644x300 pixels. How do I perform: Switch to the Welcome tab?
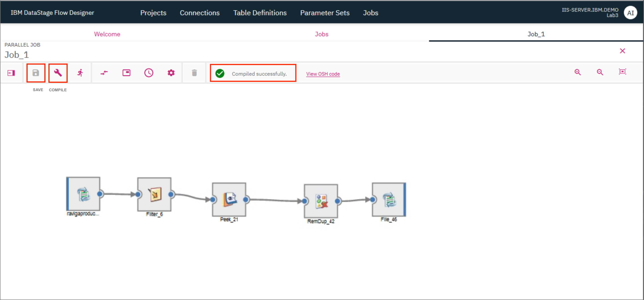coord(107,34)
